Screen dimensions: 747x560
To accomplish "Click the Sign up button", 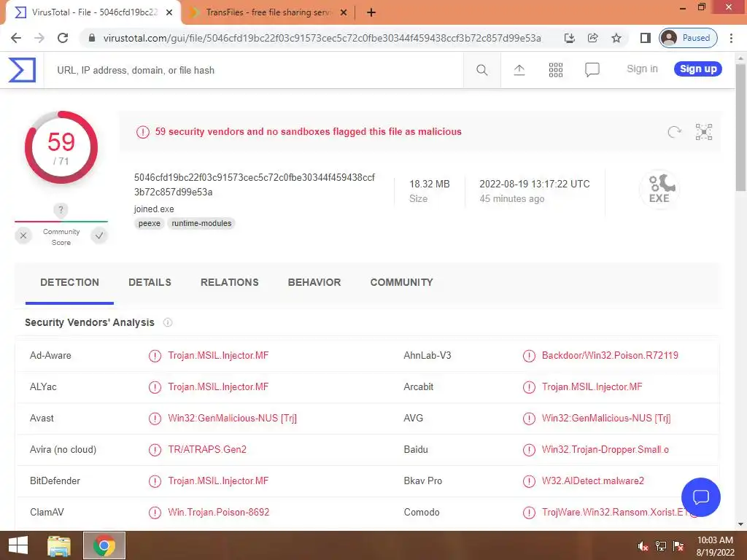I will pyautogui.click(x=698, y=69).
